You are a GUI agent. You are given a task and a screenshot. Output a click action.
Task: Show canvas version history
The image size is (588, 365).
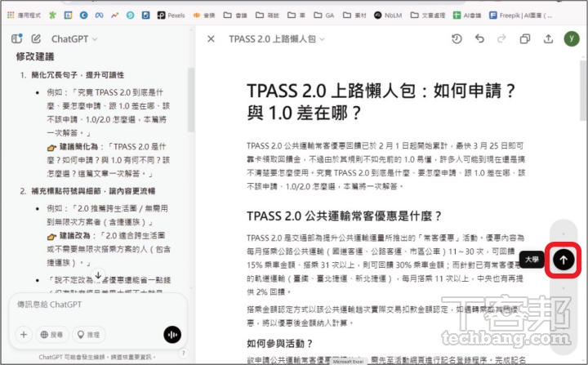pyautogui.click(x=457, y=38)
